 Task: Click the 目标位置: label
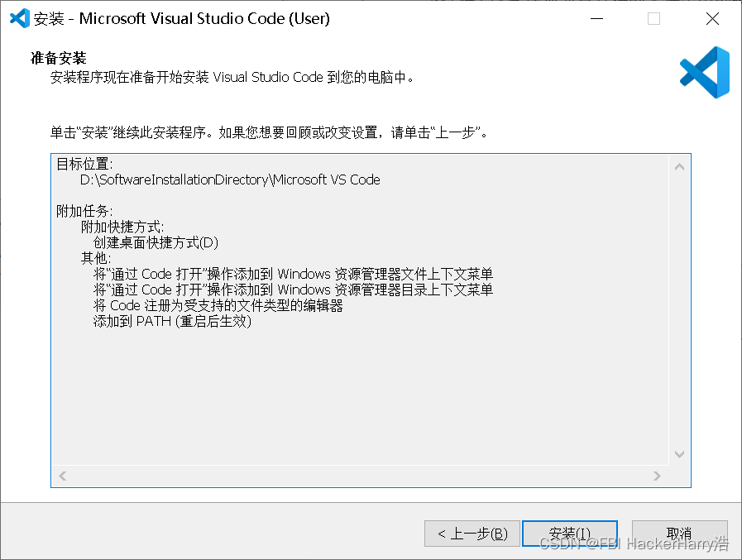pos(84,165)
